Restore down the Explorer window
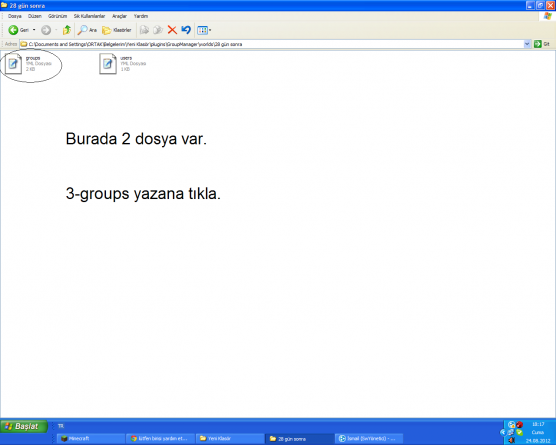556x445 pixels. tap(540, 5)
